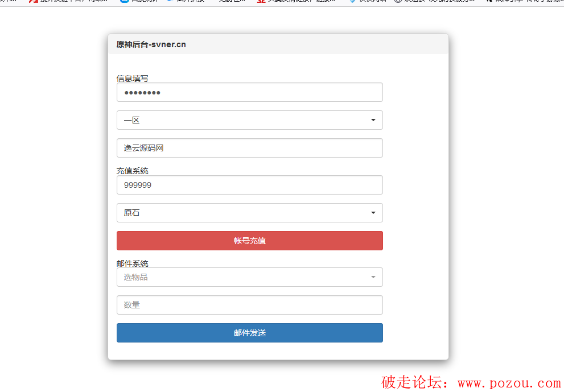Click the 原神后台-svner.cn panel title
This screenshot has width=564, height=392.
coord(151,44)
